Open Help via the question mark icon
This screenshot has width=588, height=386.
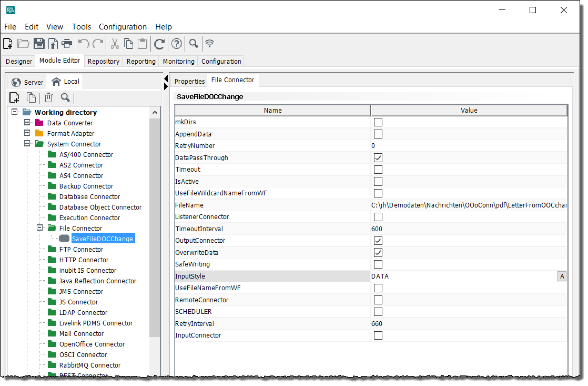pyautogui.click(x=177, y=44)
